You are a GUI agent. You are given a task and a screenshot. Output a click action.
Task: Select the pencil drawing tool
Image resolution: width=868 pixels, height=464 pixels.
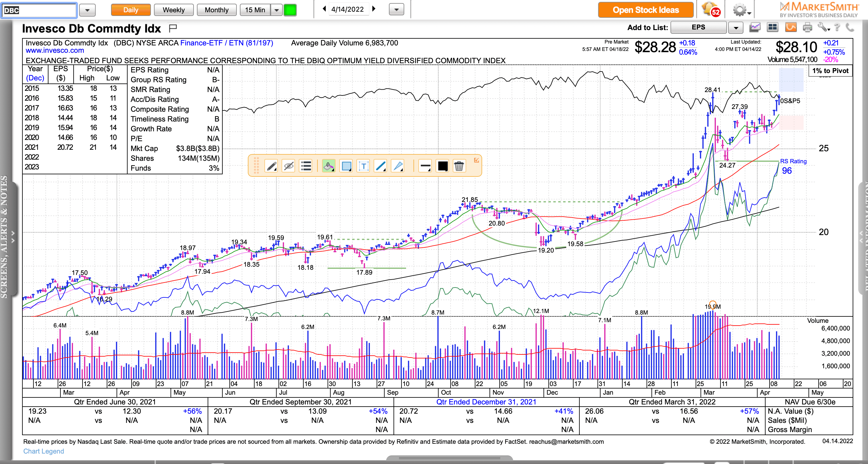click(x=271, y=166)
